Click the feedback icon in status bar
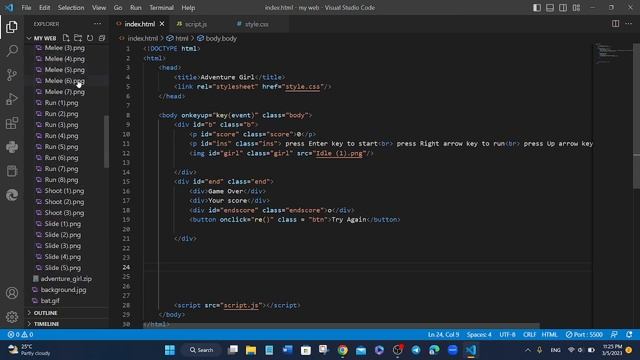Image resolution: width=640 pixels, height=360 pixels. click(614, 334)
